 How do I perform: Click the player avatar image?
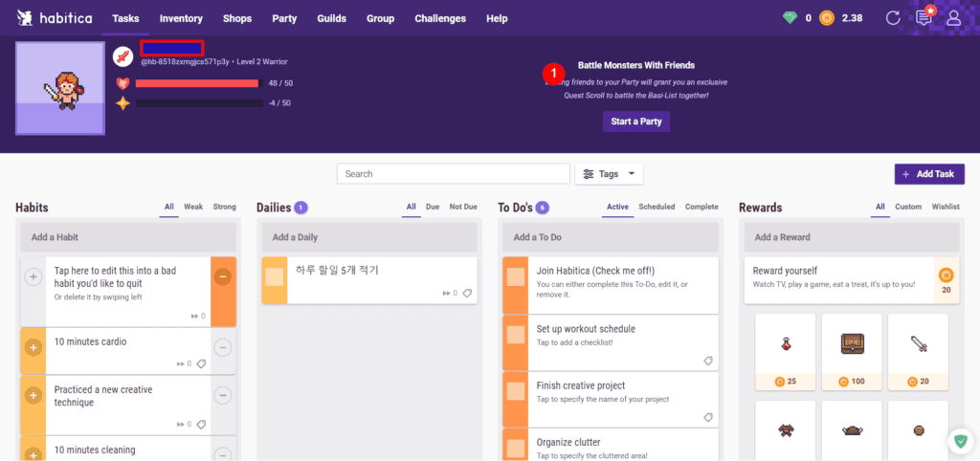click(x=60, y=88)
